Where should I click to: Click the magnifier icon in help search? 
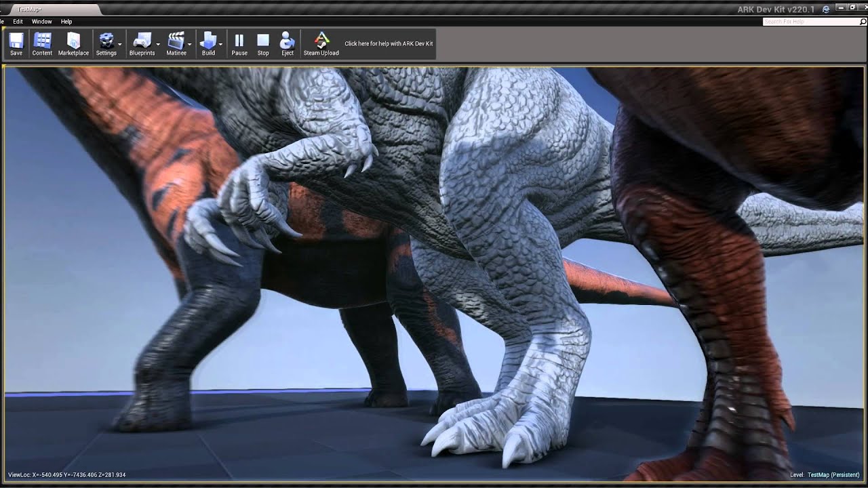863,22
